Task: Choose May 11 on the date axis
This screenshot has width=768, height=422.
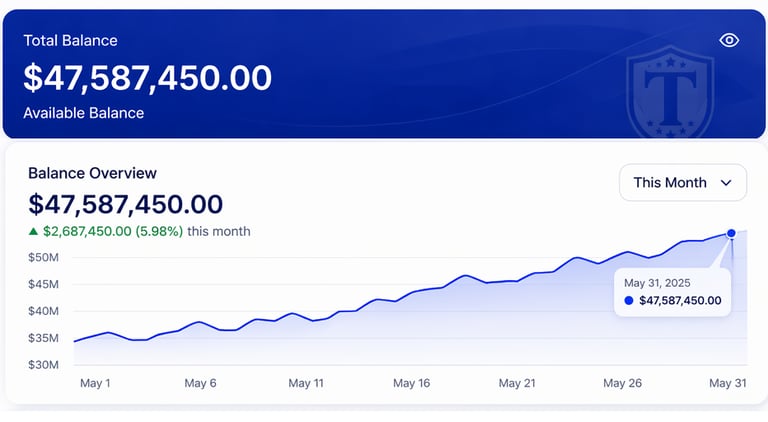Action: pos(305,383)
